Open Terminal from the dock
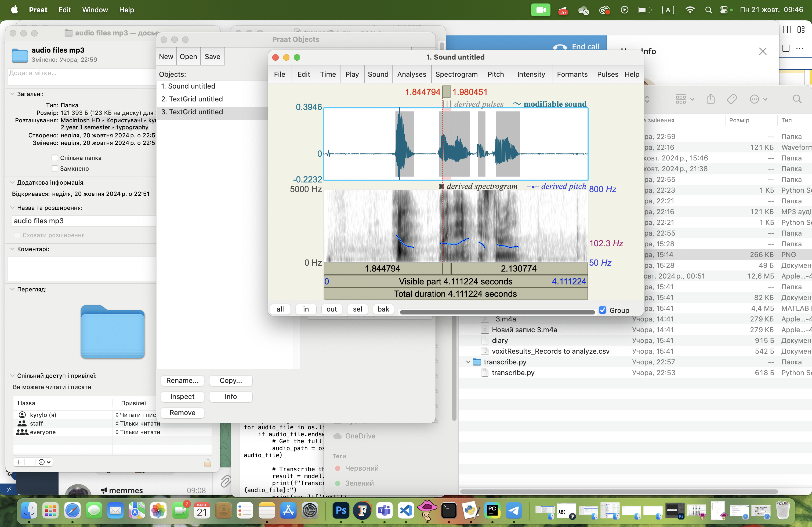 pyautogui.click(x=448, y=511)
